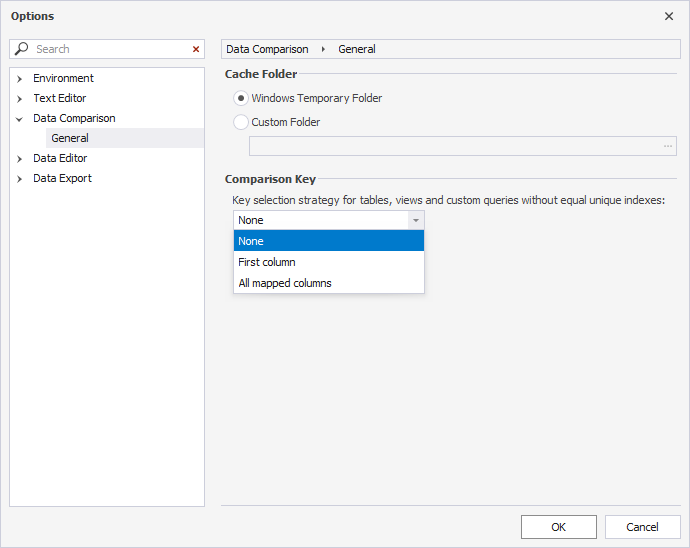Expand the Environment tree node
The height and width of the screenshot is (548, 690).
point(19,79)
